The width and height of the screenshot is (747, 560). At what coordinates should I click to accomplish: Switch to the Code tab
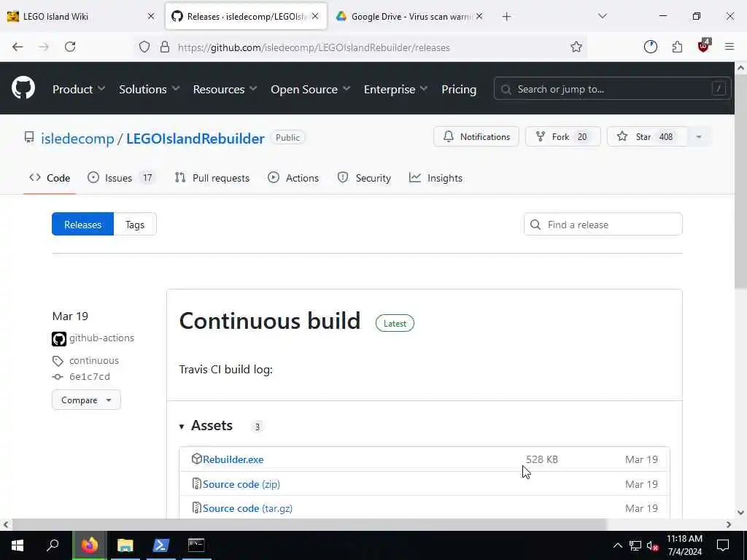point(50,178)
